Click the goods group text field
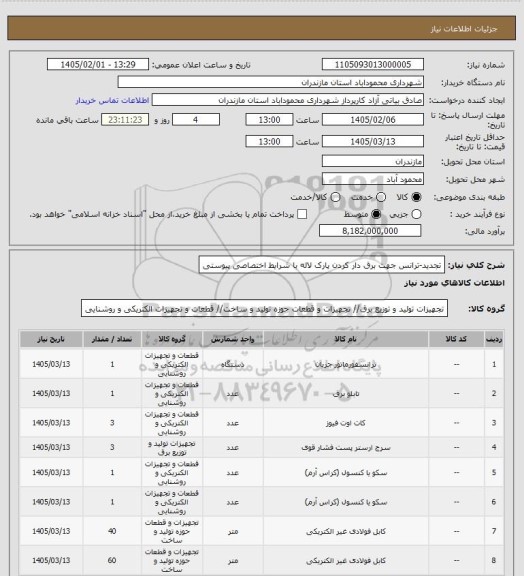Viewport: 524px width, 576px height. tap(264, 309)
